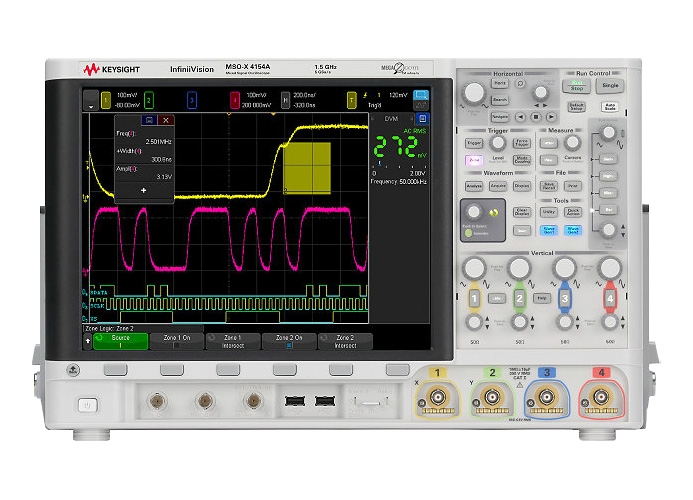This screenshot has width=693, height=500.
Task: Push the Quick Action key
Action: (573, 212)
